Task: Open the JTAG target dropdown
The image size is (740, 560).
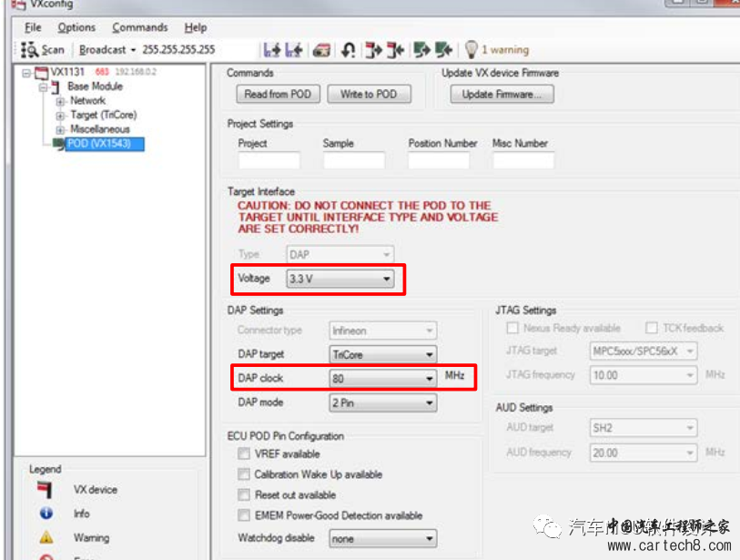Action: pos(644,351)
